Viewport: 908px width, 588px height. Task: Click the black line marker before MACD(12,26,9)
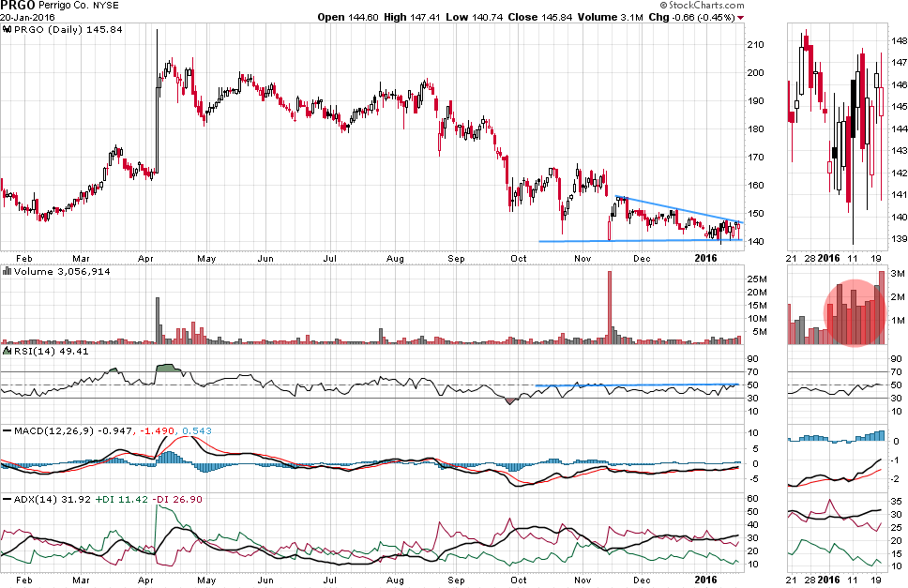click(7, 431)
